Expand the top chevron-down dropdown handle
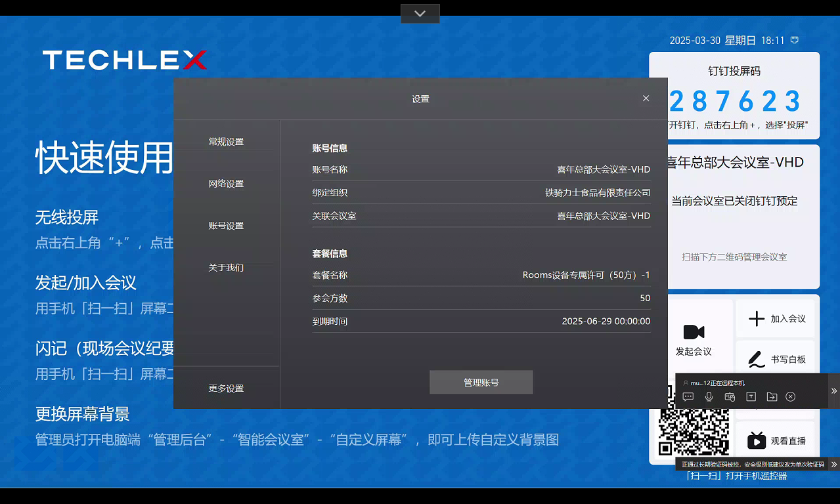840x504 pixels. (x=420, y=13)
